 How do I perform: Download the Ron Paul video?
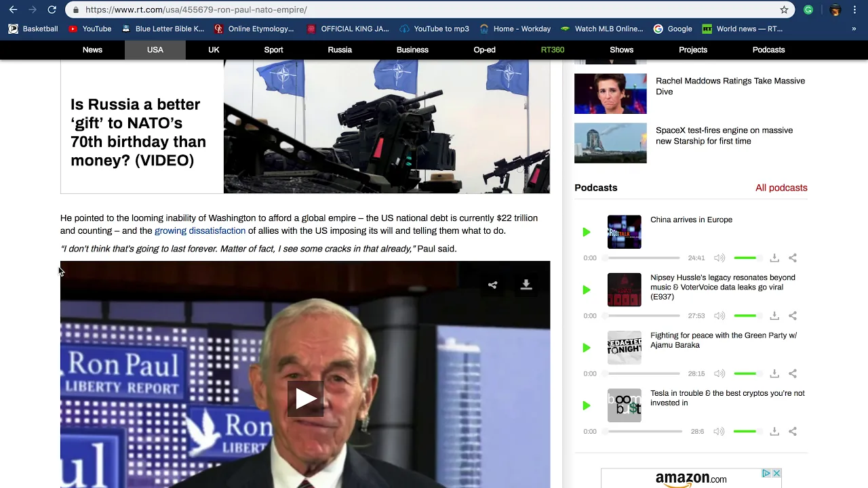(x=526, y=285)
